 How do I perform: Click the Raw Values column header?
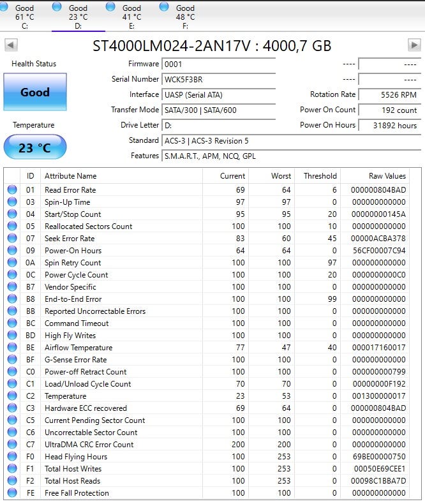click(375, 176)
